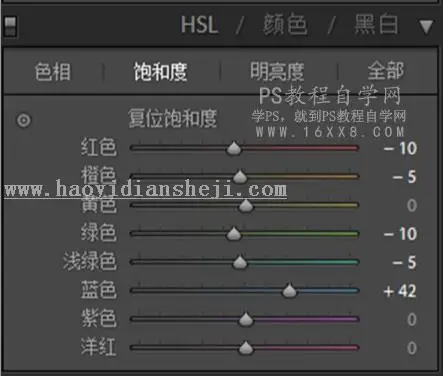
Task: Click the 绿色 value field showing -10
Action: (x=400, y=234)
